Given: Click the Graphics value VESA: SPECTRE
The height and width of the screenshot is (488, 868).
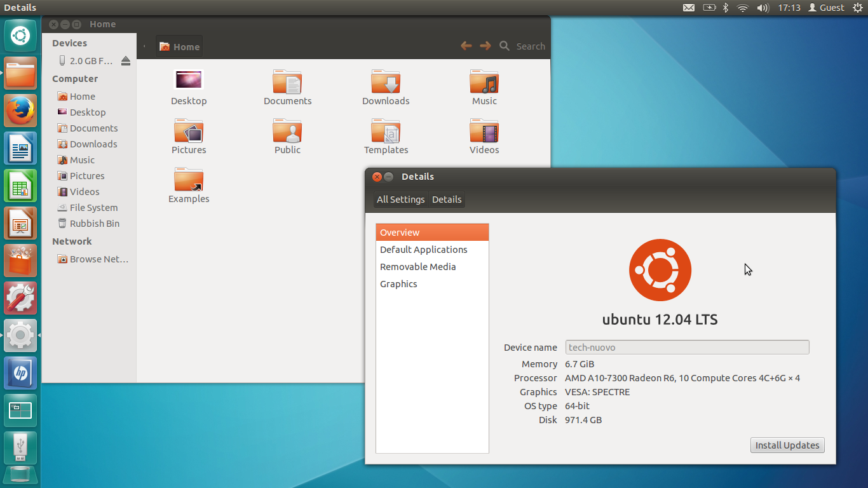Looking at the screenshot, I should 597,392.
